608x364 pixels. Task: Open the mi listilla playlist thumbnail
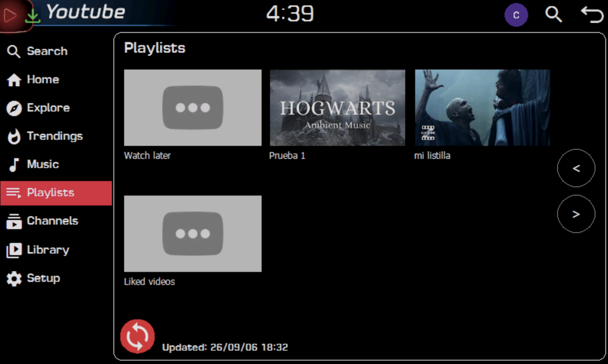[x=482, y=108]
